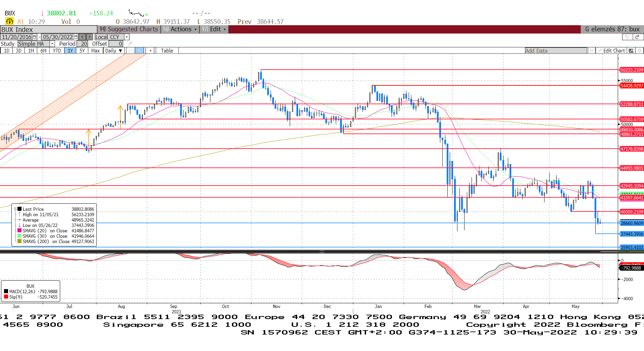The height and width of the screenshot is (351, 644).
Task: Click the end date field 05/30/2022
Action: tap(57, 37)
